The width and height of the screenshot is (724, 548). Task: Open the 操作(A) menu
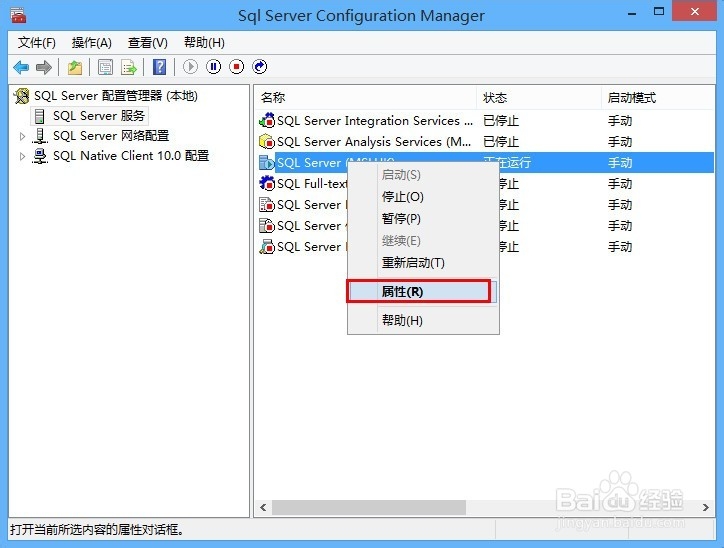coord(91,43)
